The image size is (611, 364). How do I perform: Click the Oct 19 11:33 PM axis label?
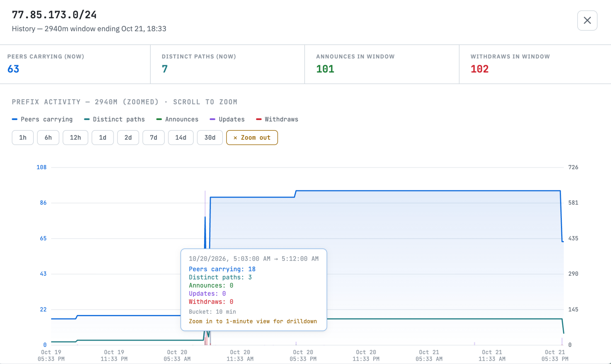coord(114,355)
